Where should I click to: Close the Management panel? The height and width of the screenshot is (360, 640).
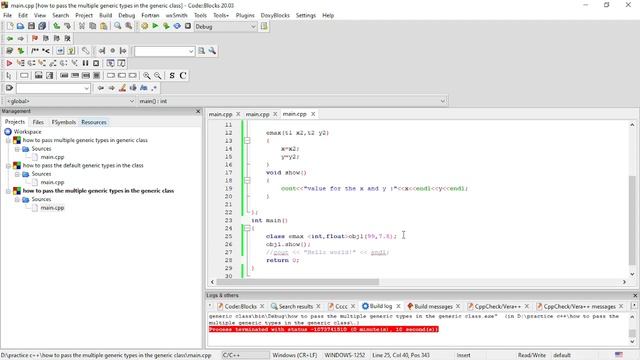198,111
